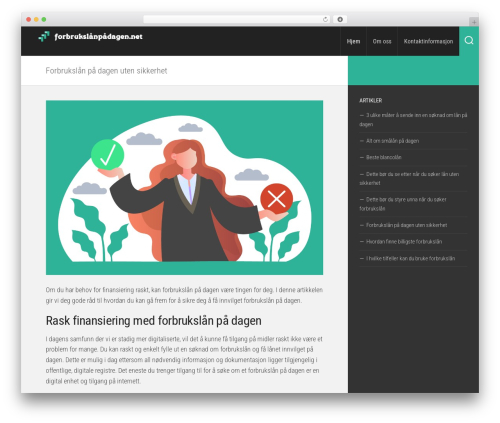Open 'Dette bør du styre unna' article link
The image size is (500, 423).
click(x=403, y=204)
